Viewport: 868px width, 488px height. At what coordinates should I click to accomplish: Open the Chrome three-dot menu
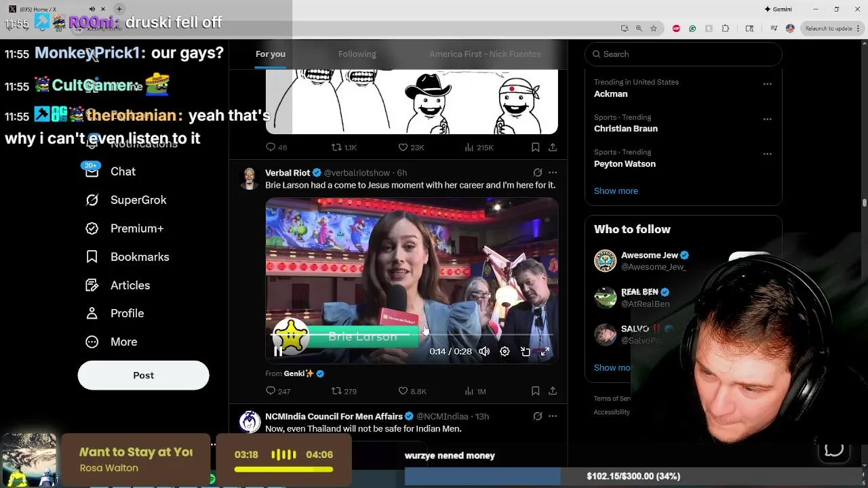point(859,28)
